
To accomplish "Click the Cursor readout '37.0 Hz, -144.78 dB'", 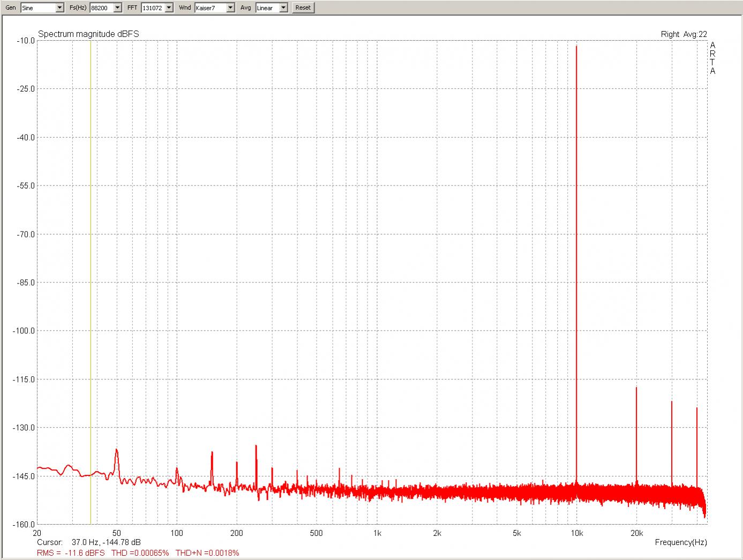I will 106,542.
